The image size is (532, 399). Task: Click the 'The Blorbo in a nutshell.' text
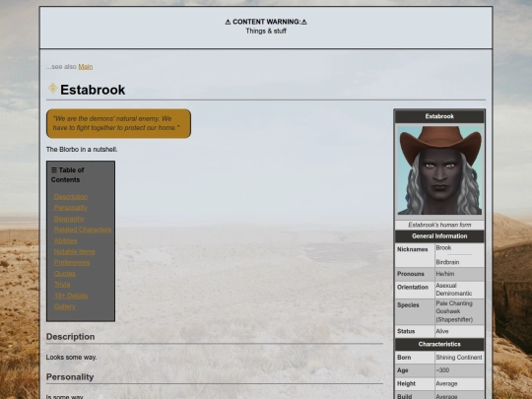point(82,150)
